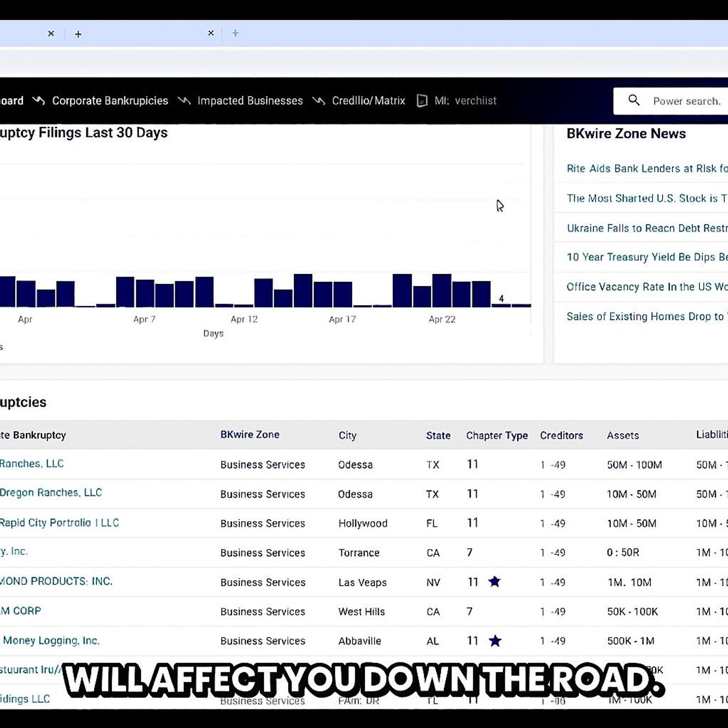This screenshot has height=728, width=728.
Task: Open the Corporate Bankrupicies menu item
Action: tap(110, 101)
